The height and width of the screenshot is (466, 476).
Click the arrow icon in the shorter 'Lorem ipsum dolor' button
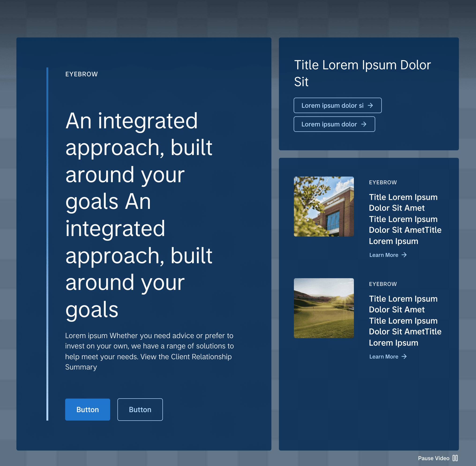click(x=364, y=124)
